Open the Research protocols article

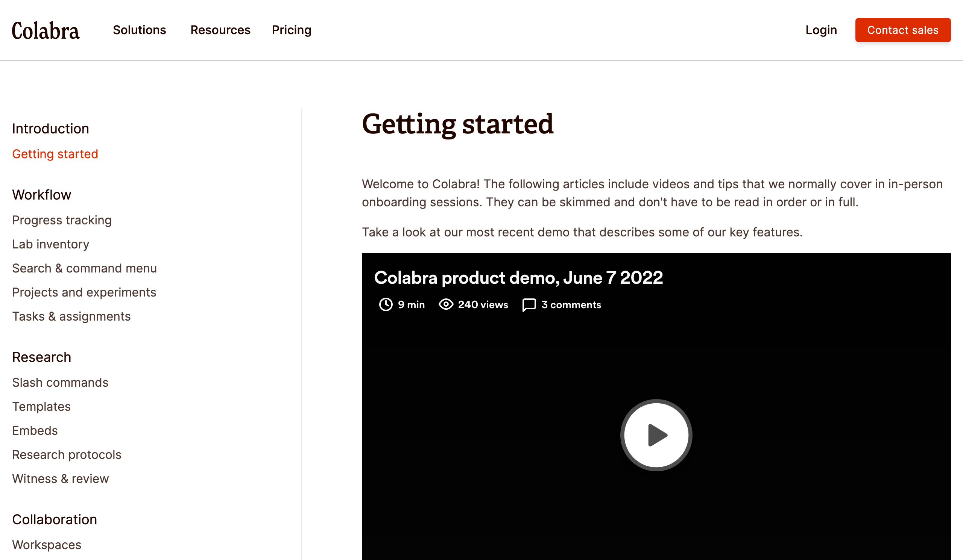(x=67, y=455)
